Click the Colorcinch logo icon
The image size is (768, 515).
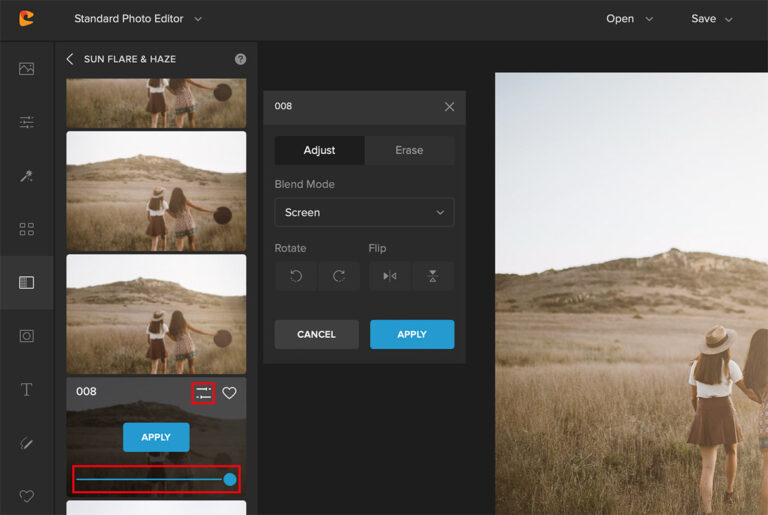26,19
